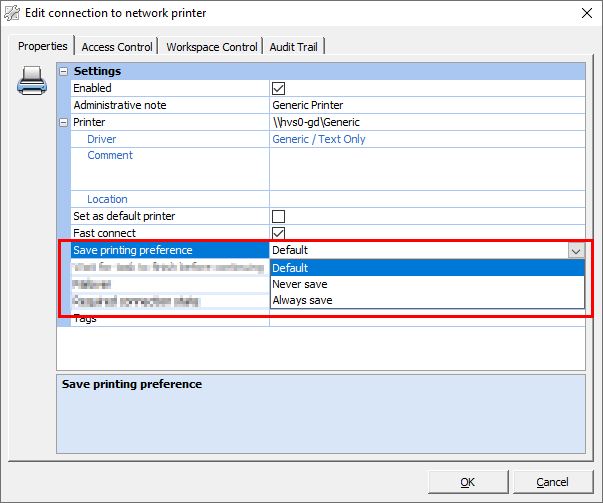Select the Driver value Generic / Text Only
The image size is (603, 503).
[x=427, y=139]
